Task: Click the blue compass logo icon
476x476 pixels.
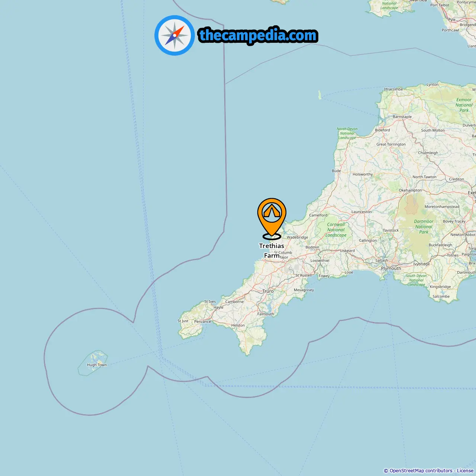Action: [x=174, y=35]
